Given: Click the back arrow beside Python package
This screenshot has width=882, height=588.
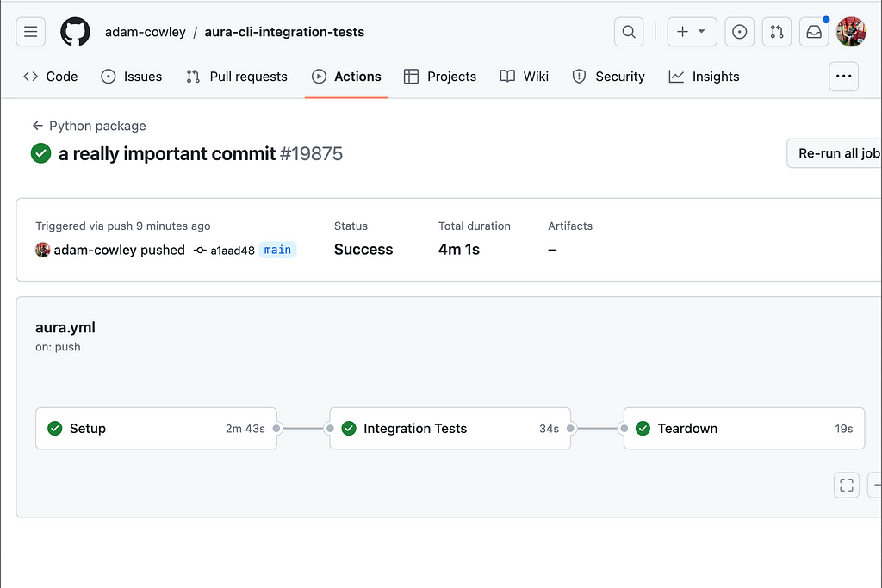Looking at the screenshot, I should (x=38, y=126).
